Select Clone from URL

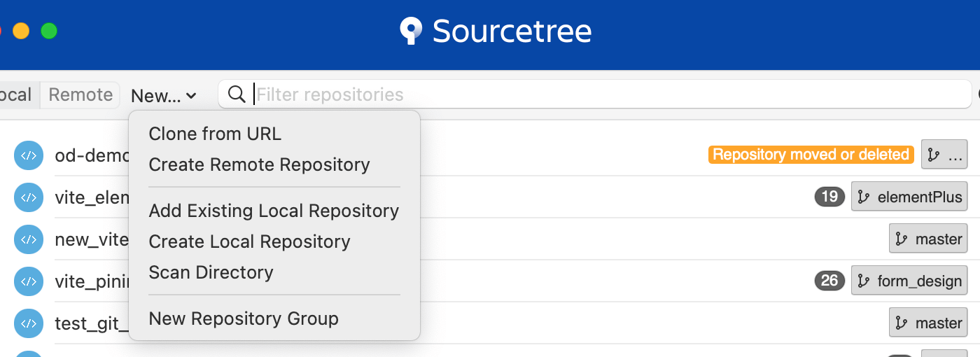click(215, 134)
